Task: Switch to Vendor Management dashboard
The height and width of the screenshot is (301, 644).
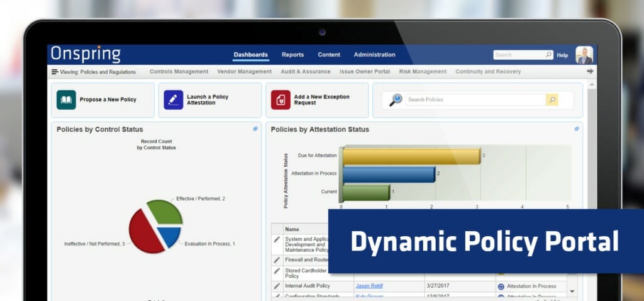Action: tap(245, 72)
